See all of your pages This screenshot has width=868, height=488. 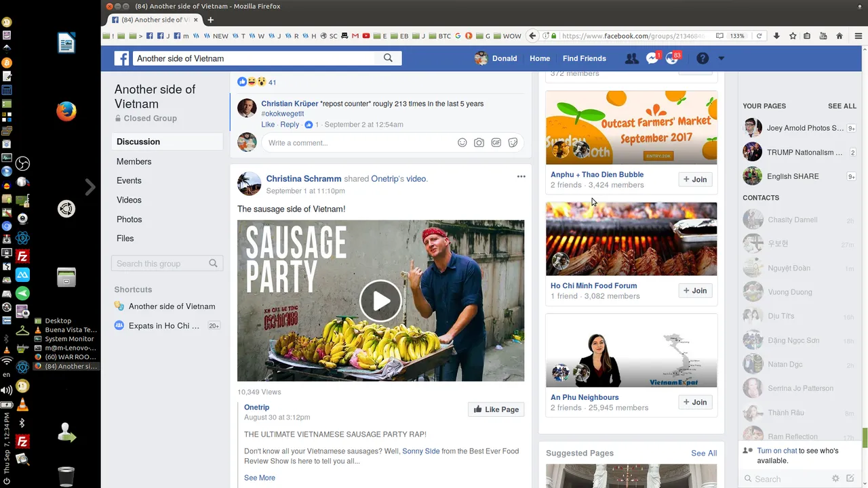(x=842, y=106)
